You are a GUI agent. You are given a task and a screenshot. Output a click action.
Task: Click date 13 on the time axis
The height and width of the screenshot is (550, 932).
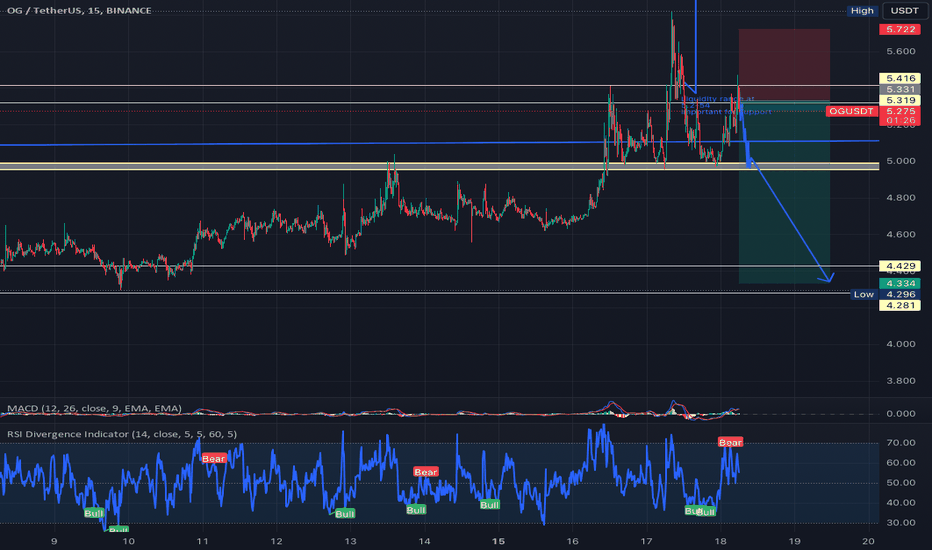350,541
